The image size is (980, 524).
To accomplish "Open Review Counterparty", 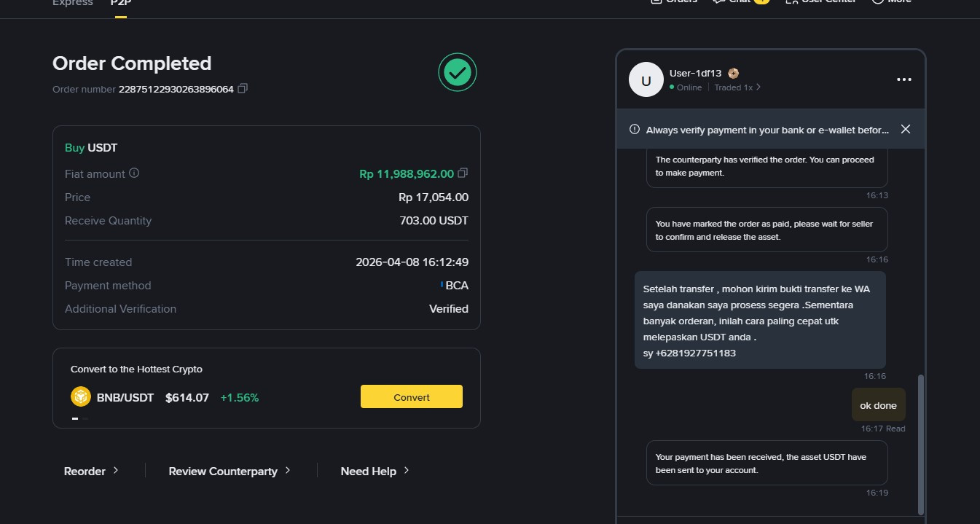I will [x=230, y=471].
